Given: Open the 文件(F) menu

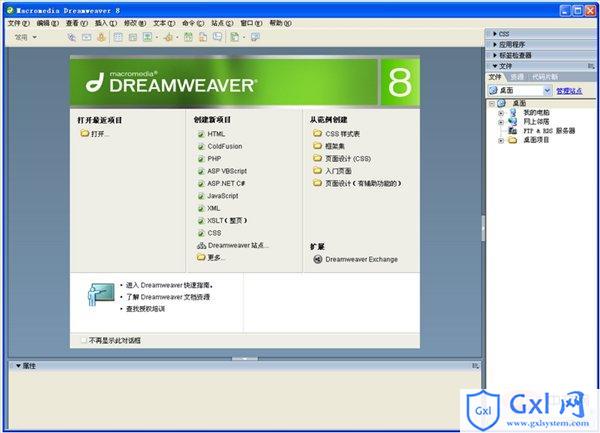Looking at the screenshot, I should tap(19, 23).
